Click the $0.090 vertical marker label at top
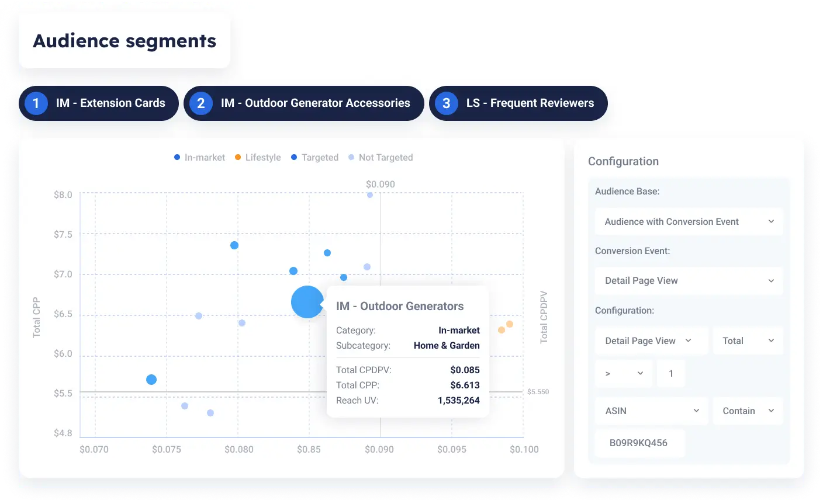The image size is (823, 504). pyautogui.click(x=381, y=185)
